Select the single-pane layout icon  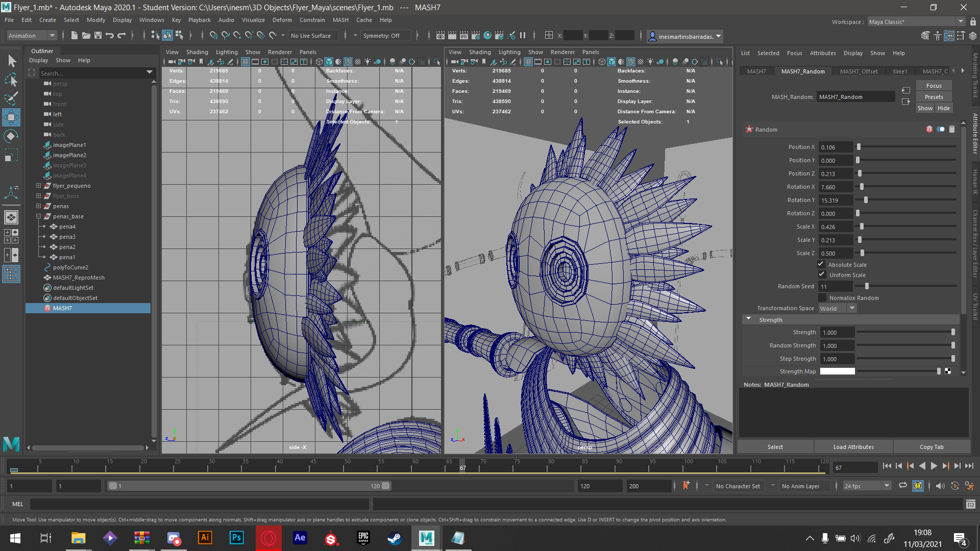point(11,217)
